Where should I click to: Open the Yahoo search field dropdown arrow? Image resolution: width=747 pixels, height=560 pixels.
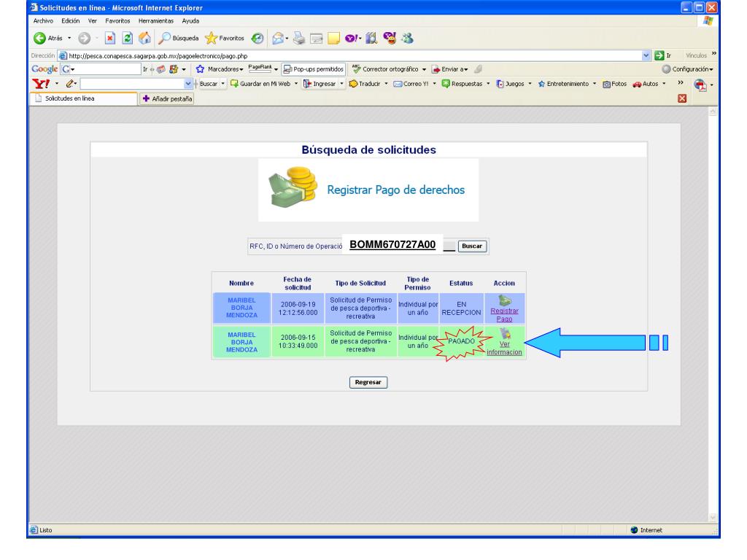point(188,84)
